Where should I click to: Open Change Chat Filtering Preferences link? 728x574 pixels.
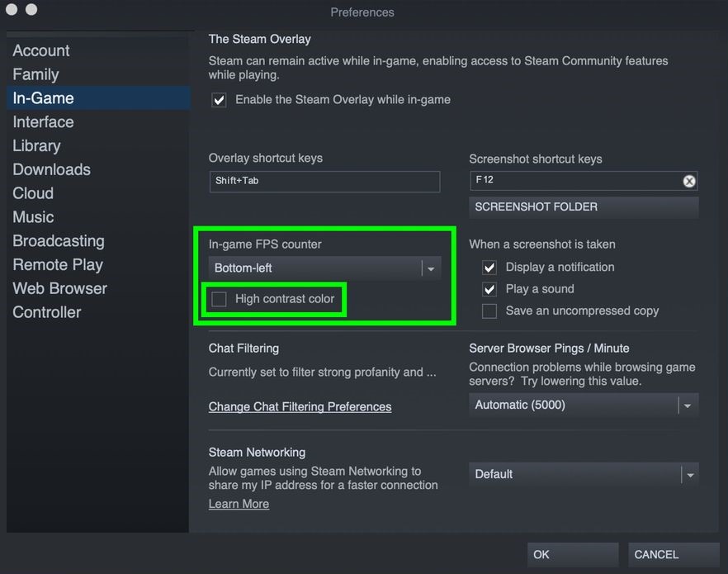click(300, 407)
